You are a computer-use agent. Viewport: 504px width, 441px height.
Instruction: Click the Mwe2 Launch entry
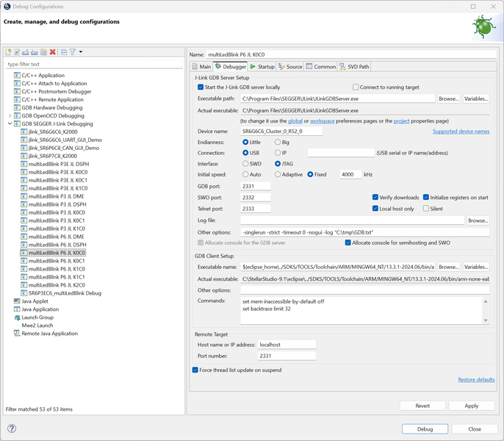37,326
